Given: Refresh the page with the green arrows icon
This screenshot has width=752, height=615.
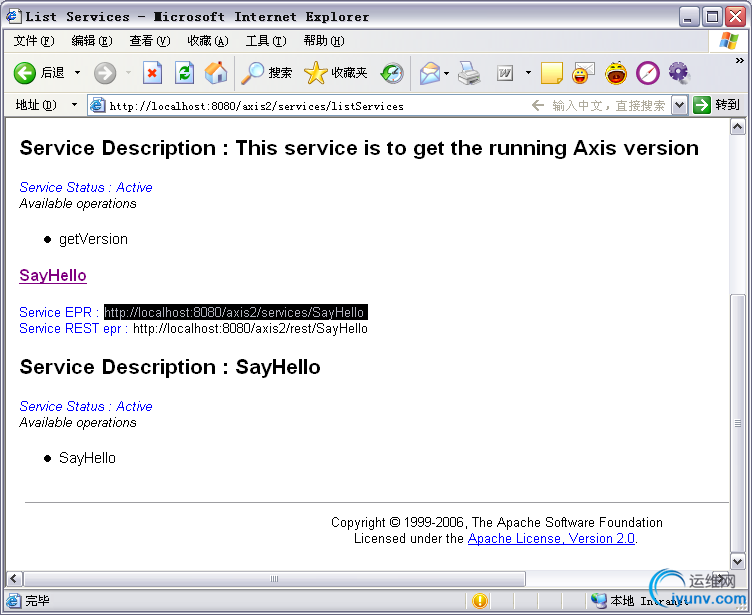Looking at the screenshot, I should click(184, 73).
